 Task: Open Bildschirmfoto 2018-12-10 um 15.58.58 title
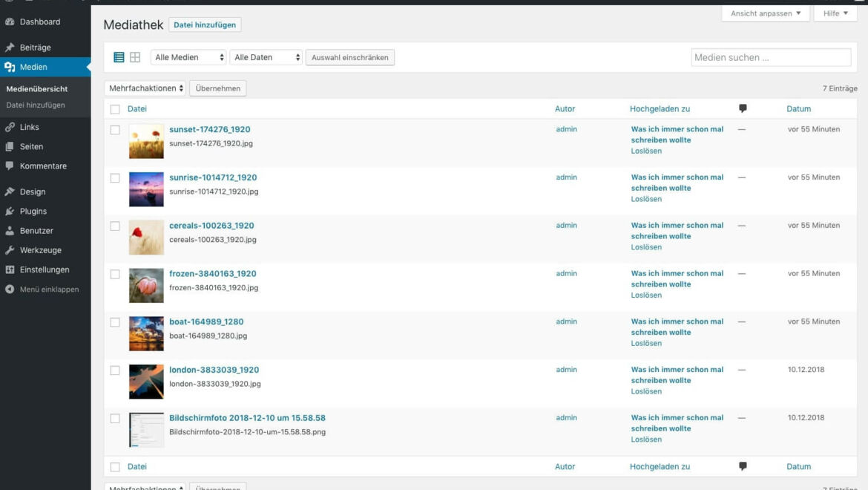pos(248,418)
